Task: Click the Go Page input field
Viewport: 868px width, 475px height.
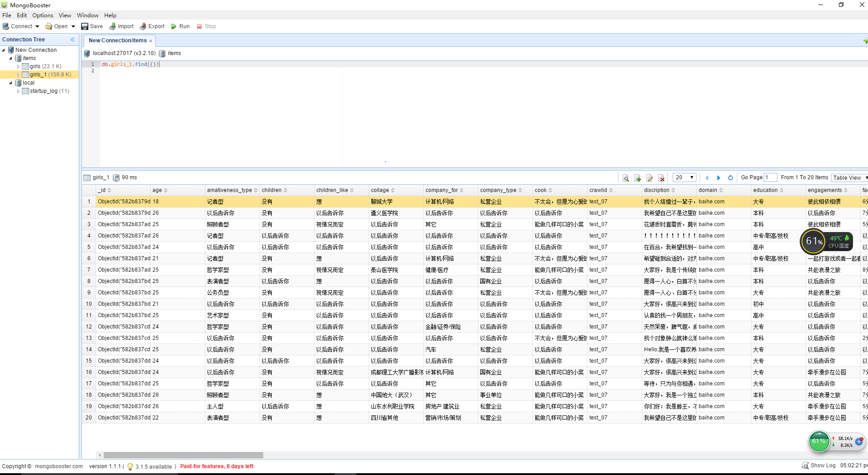Action: click(x=770, y=177)
